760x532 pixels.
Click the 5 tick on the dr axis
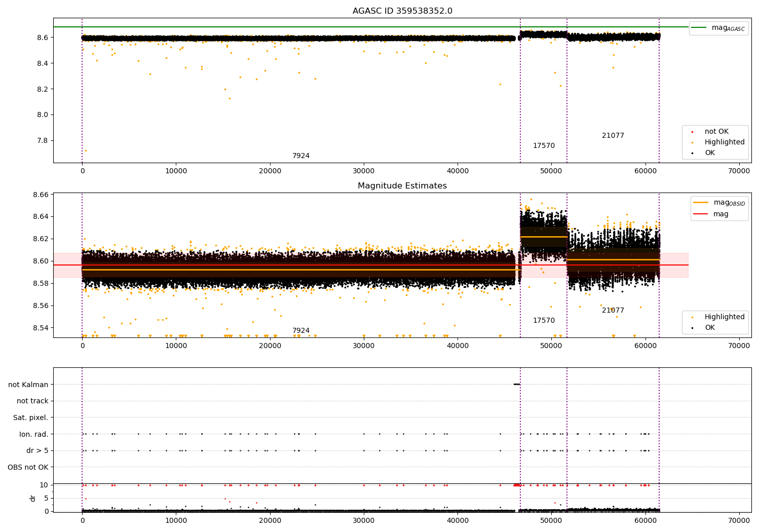(46, 498)
